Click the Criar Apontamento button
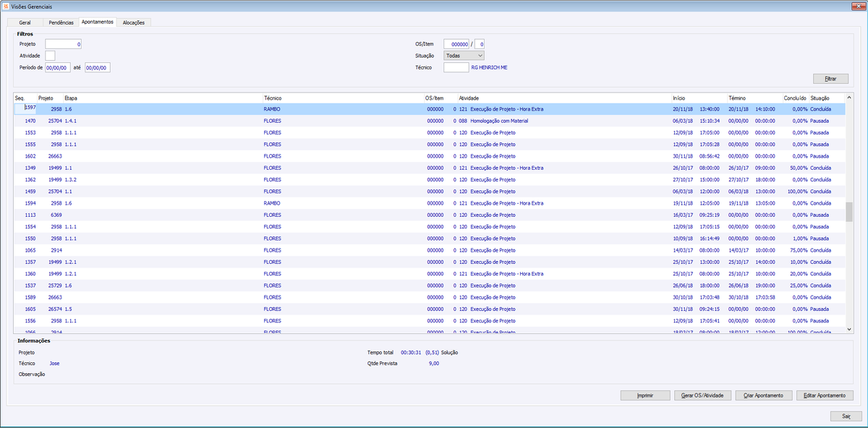Screen dimensions: 868x428 pos(764,395)
